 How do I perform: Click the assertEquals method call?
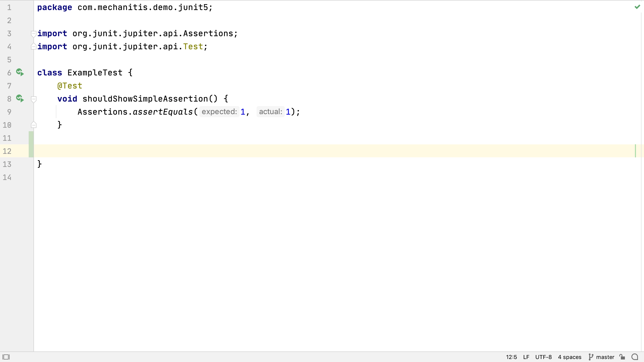click(163, 112)
